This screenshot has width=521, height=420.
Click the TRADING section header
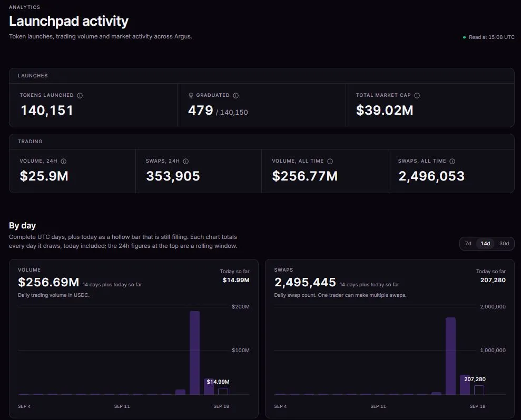pos(30,142)
